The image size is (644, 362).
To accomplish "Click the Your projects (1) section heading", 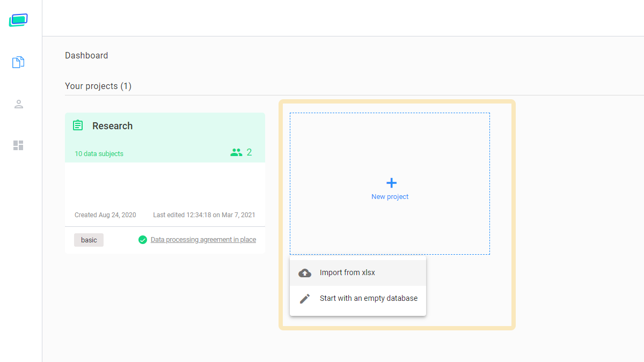I will [x=98, y=86].
